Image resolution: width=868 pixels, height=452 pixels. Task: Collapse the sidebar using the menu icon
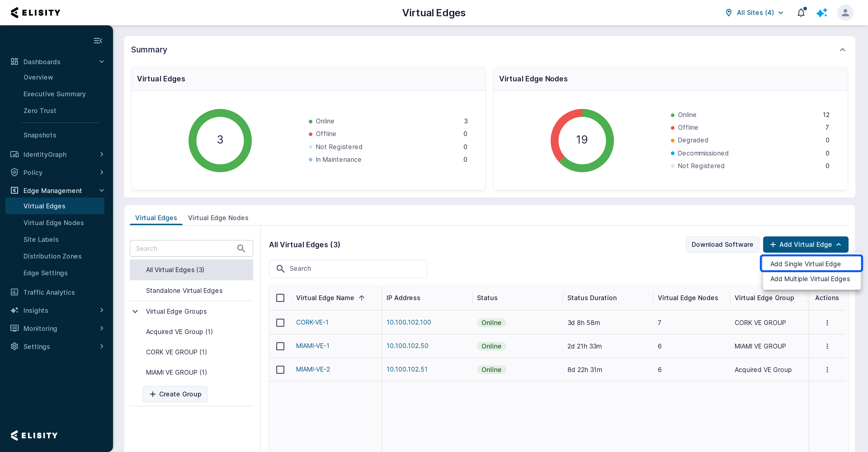pos(98,41)
